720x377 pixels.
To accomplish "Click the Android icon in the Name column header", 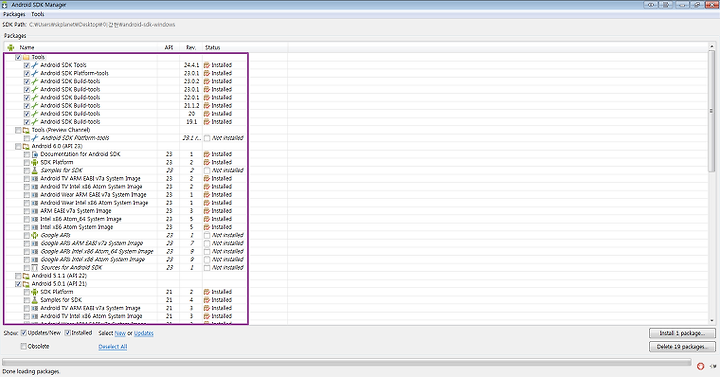I will coord(11,47).
